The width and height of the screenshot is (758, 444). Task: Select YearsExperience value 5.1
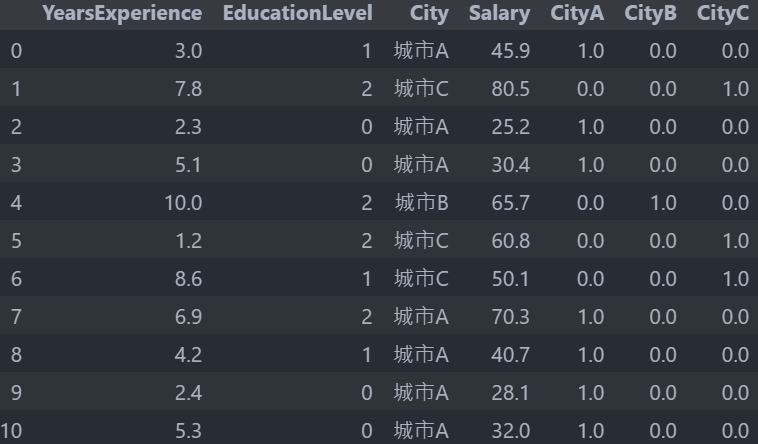(x=189, y=165)
